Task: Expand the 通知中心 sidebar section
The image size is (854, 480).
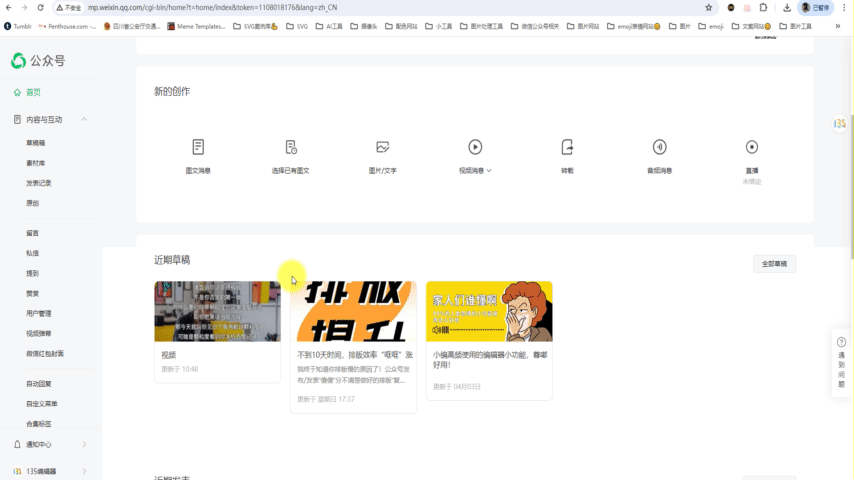Action: pos(84,445)
